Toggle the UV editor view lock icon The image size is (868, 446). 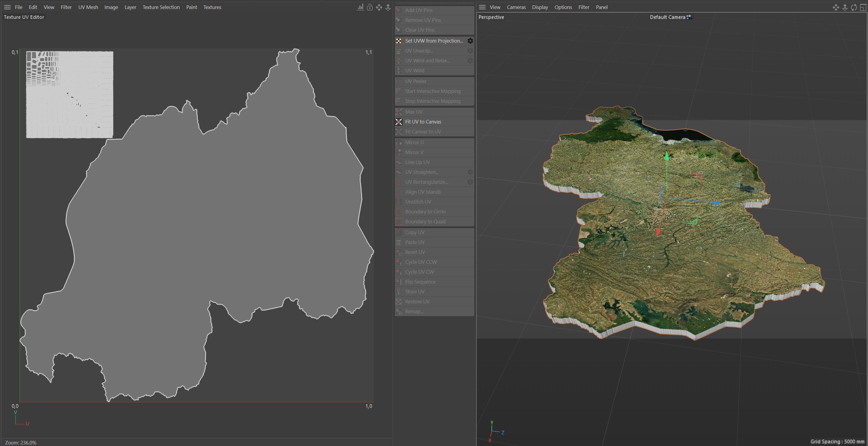pos(370,7)
